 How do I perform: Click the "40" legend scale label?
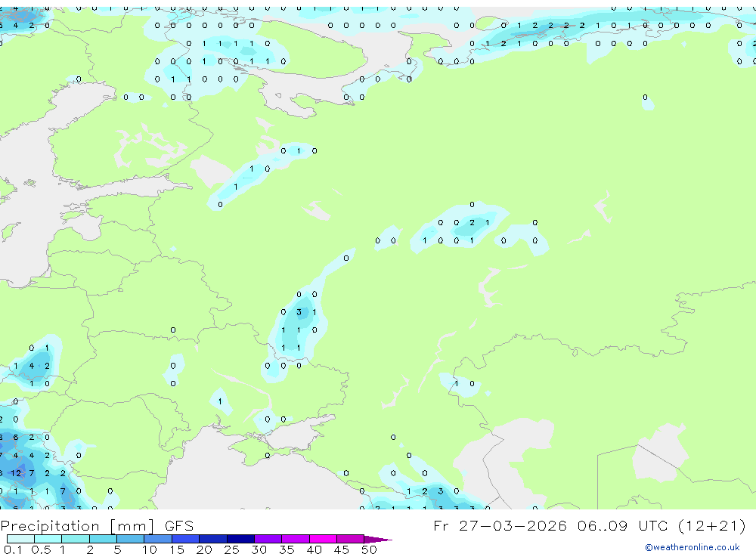[314, 549]
